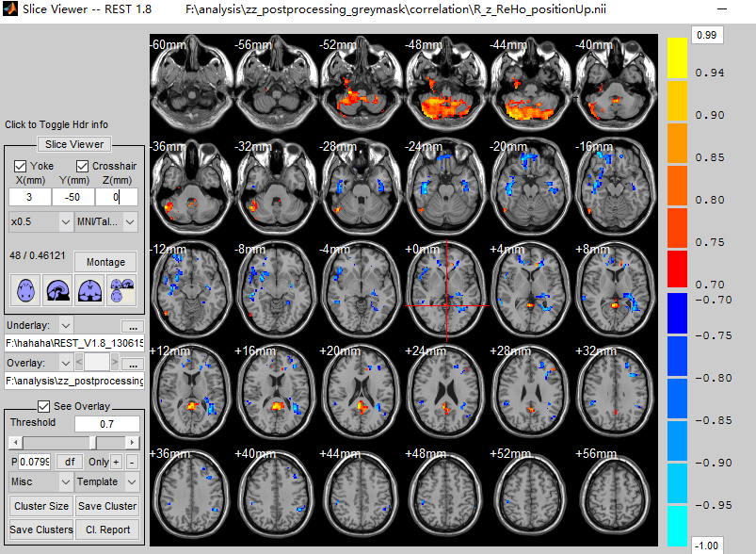Switch to the transverse (axial) view icon
The image size is (756, 554).
pos(25,290)
